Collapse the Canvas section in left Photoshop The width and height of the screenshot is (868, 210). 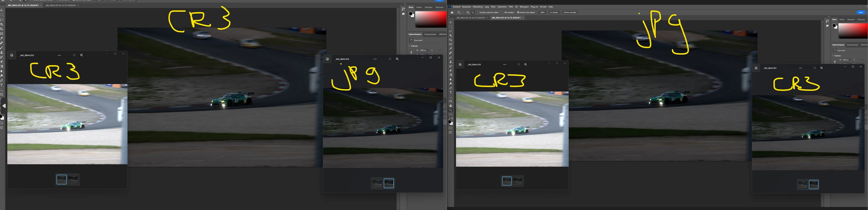pyautogui.click(x=409, y=46)
